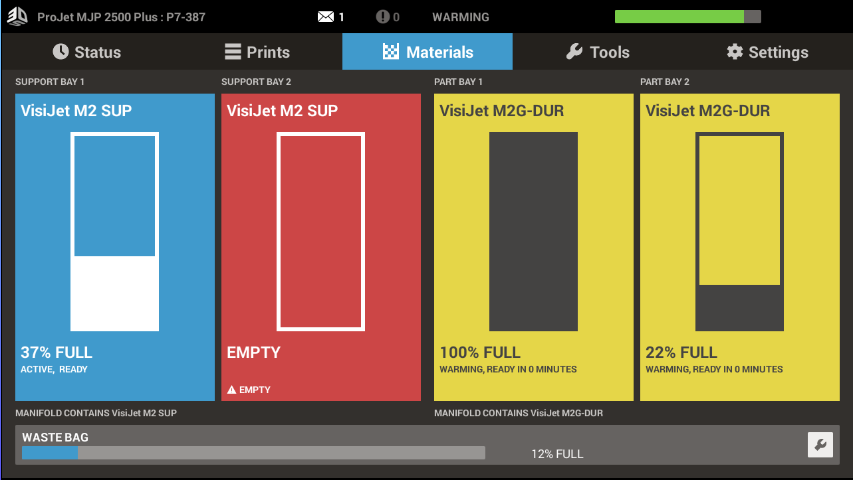The height and width of the screenshot is (480, 853).
Task: Click the 3D Systems logo icon
Action: point(17,17)
